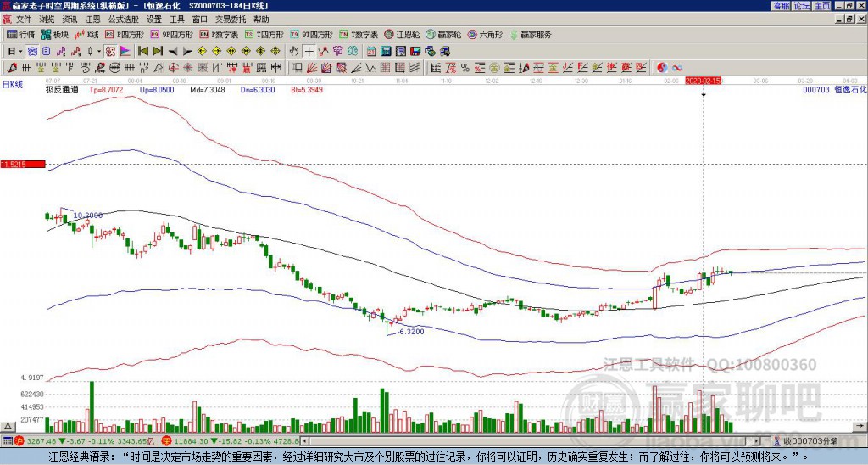Click the horizontal scrollbar left arrow
Viewport: 868px width, 465px height.
[x=305, y=441]
